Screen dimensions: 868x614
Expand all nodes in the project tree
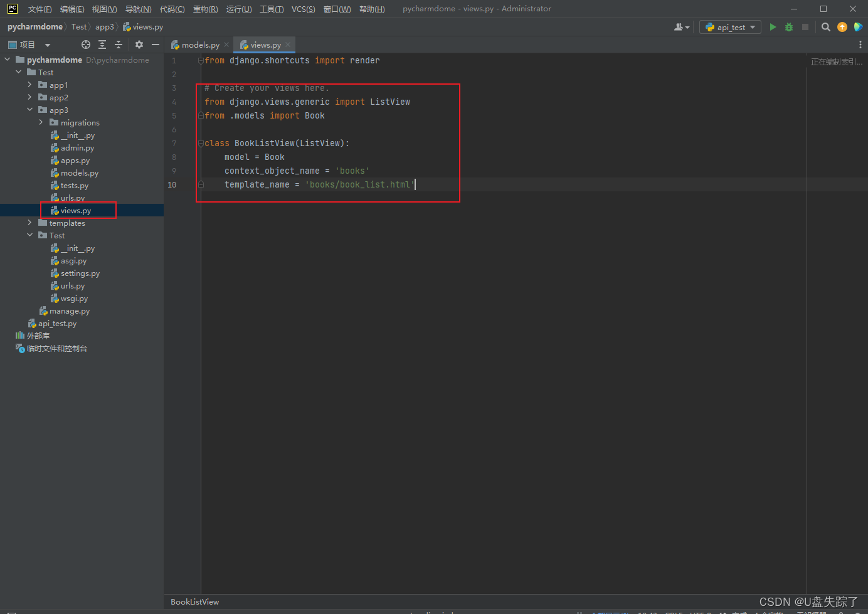pos(102,44)
